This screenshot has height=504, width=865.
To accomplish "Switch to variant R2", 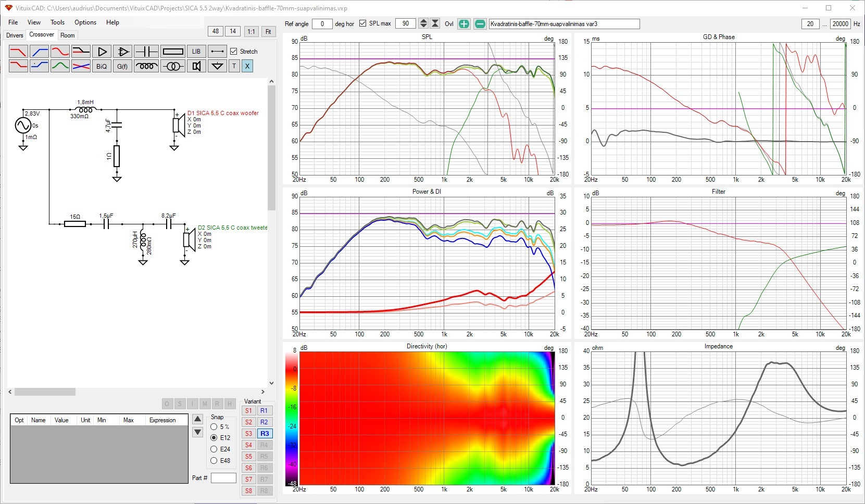I will pos(264,422).
